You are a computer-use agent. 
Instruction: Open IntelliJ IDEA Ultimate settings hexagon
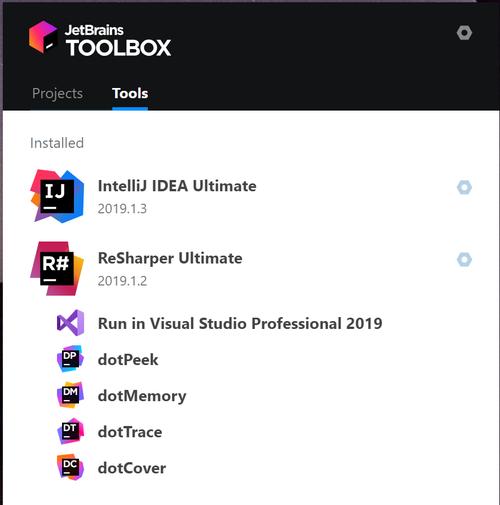[x=464, y=187]
